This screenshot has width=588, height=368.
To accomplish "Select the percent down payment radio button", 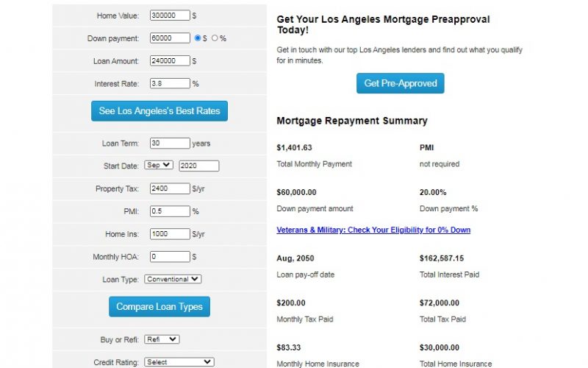I will pyautogui.click(x=215, y=38).
